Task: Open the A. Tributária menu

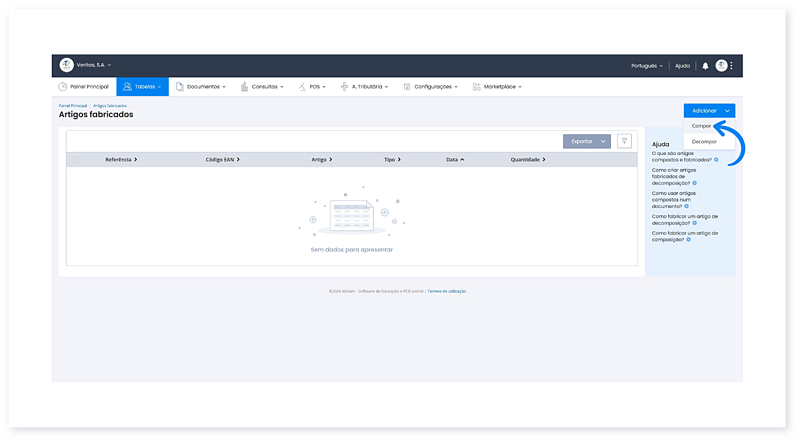Action: tap(364, 87)
